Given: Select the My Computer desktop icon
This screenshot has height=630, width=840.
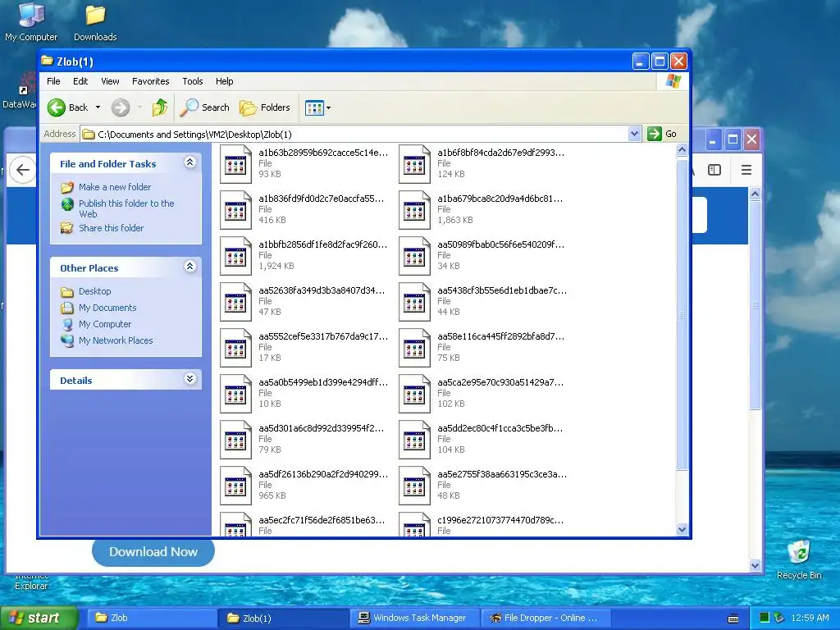Looking at the screenshot, I should point(31,15).
